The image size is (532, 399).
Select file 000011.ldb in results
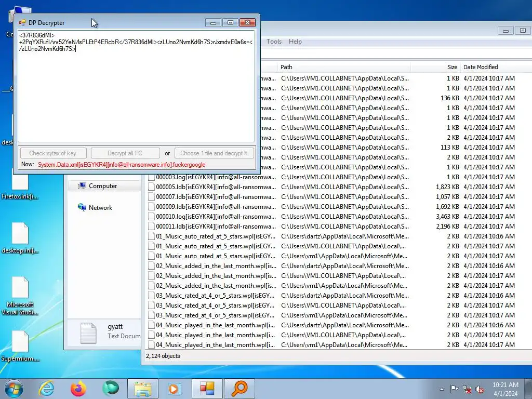[x=216, y=227]
